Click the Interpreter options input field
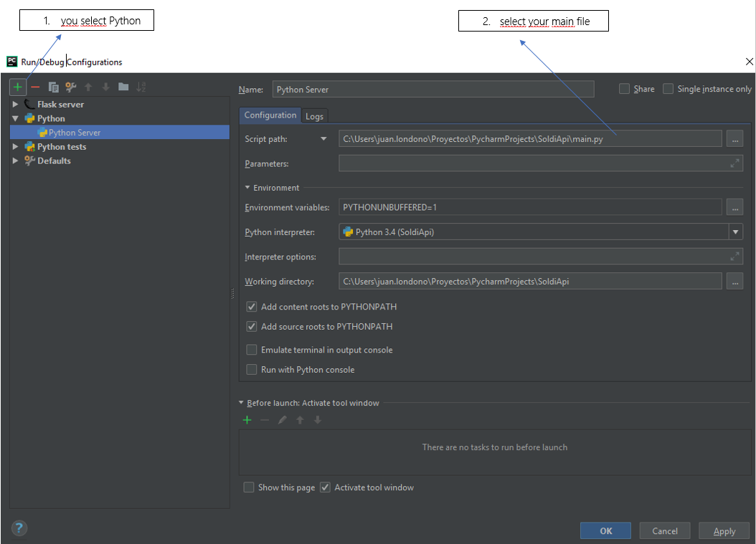Viewport: 756px width, 544px height. 541,257
